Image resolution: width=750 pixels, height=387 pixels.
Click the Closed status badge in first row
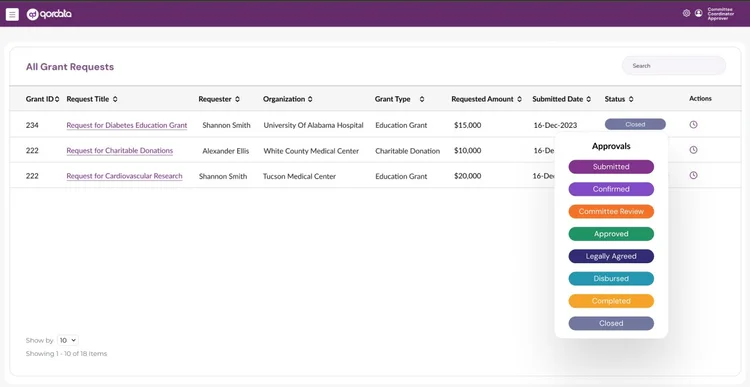[635, 124]
